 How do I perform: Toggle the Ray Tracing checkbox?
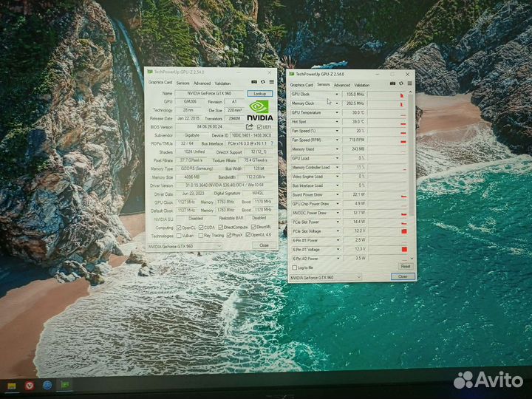point(201,235)
